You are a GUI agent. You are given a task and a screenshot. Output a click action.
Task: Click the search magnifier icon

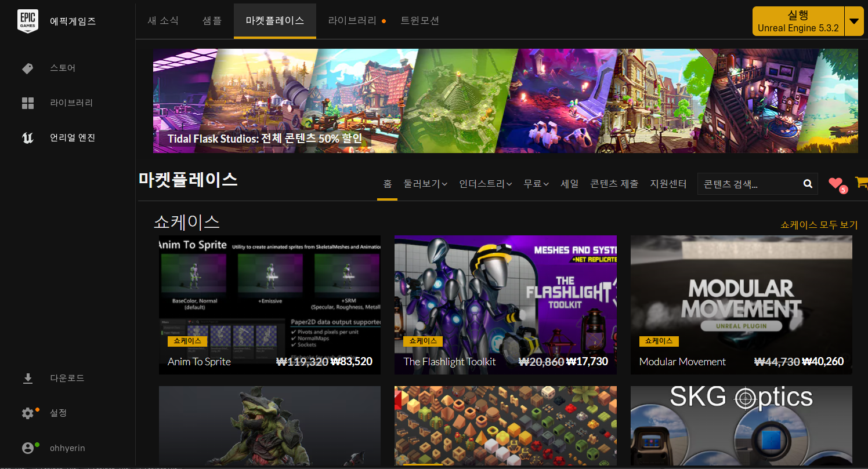[808, 184]
